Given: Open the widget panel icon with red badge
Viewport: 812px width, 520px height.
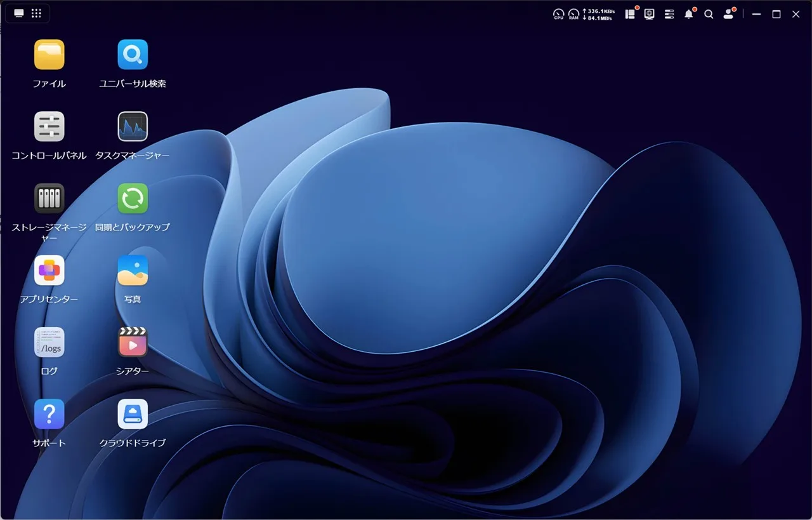Looking at the screenshot, I should tap(630, 14).
